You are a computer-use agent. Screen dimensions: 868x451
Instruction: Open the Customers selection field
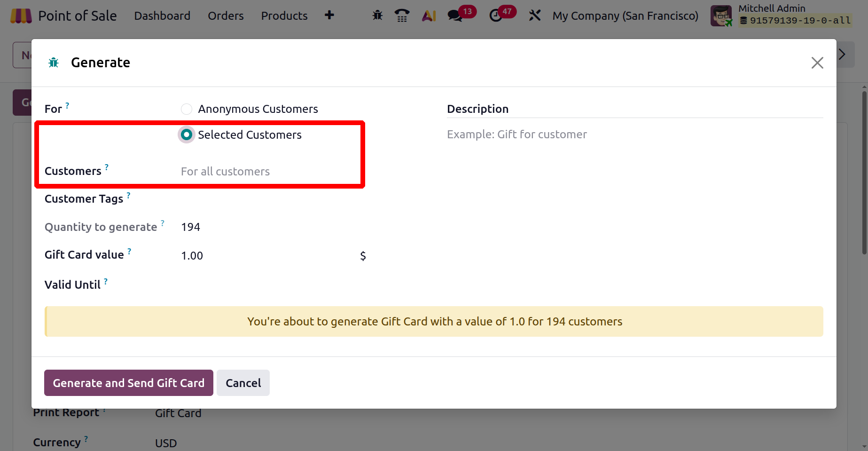(x=268, y=172)
